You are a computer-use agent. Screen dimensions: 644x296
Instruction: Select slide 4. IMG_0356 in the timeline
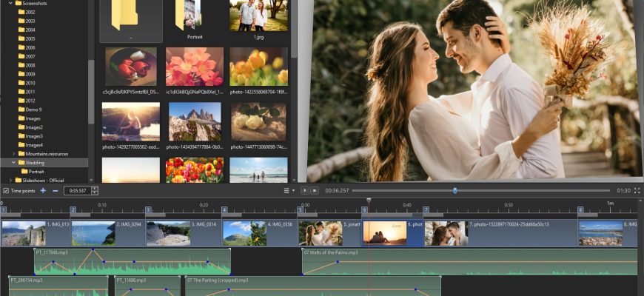pos(260,233)
